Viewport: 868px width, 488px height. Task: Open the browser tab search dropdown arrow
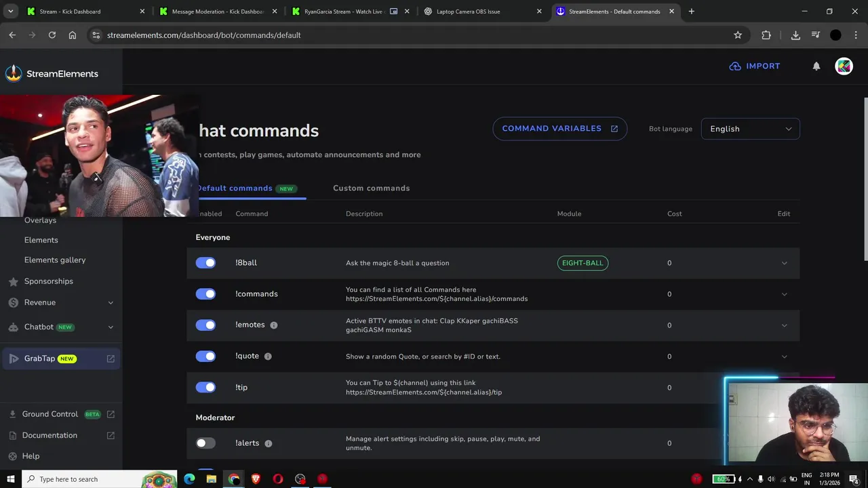click(10, 12)
